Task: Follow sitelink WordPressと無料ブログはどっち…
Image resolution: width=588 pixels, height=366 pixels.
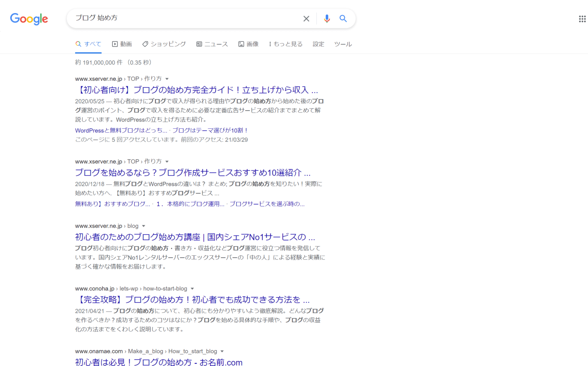Action: [x=121, y=130]
